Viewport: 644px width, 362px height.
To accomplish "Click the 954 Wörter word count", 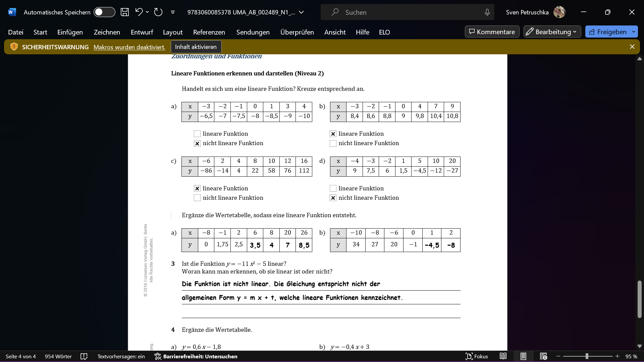I will click(58, 356).
